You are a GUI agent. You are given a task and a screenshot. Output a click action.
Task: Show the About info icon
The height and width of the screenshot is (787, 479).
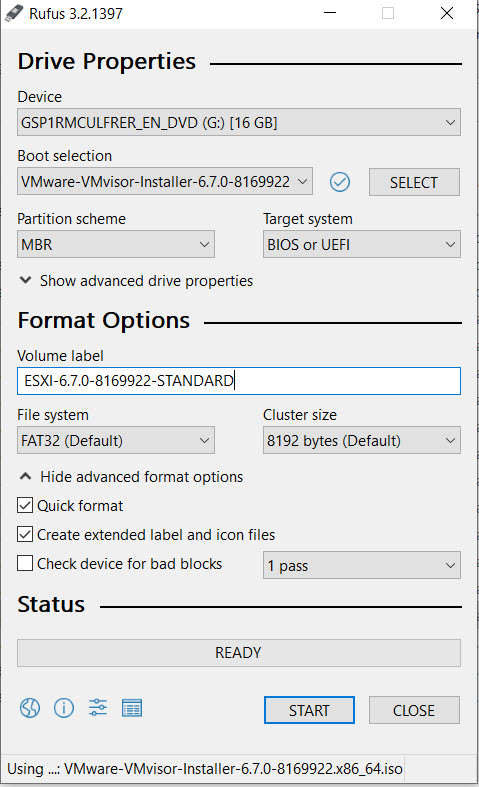(x=64, y=708)
